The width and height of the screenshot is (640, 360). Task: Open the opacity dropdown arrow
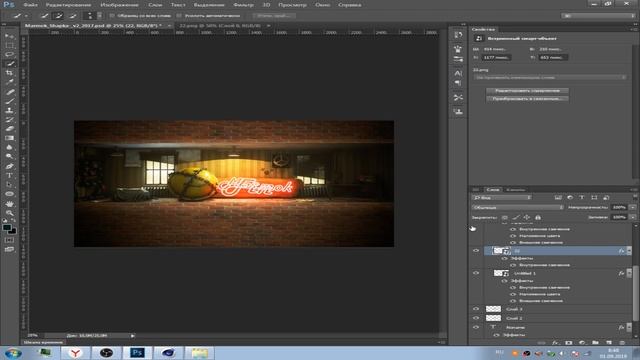tap(633, 207)
